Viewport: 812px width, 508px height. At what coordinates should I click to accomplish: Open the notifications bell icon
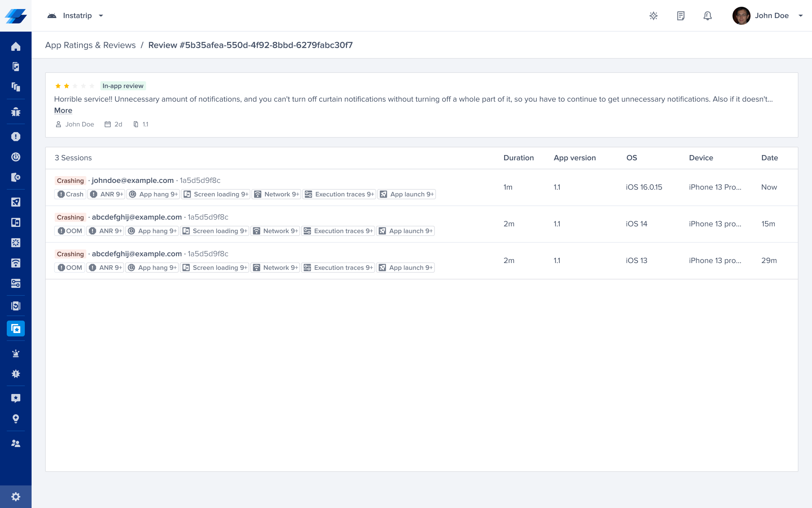[x=707, y=16]
